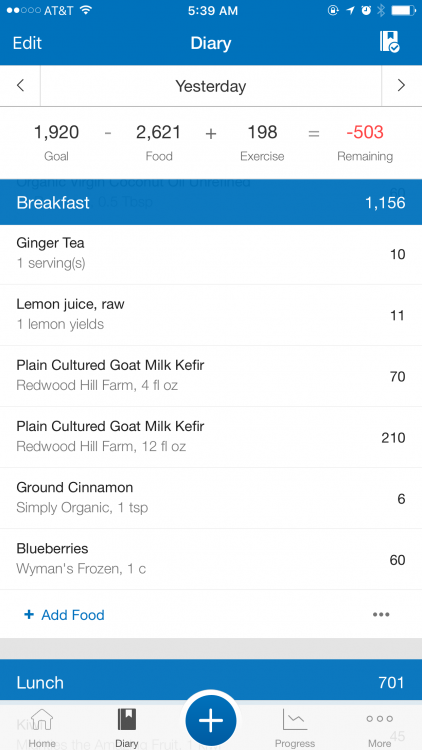Viewport: 422px width, 750px height.
Task: Tap the big blue plus button
Action: click(211, 720)
